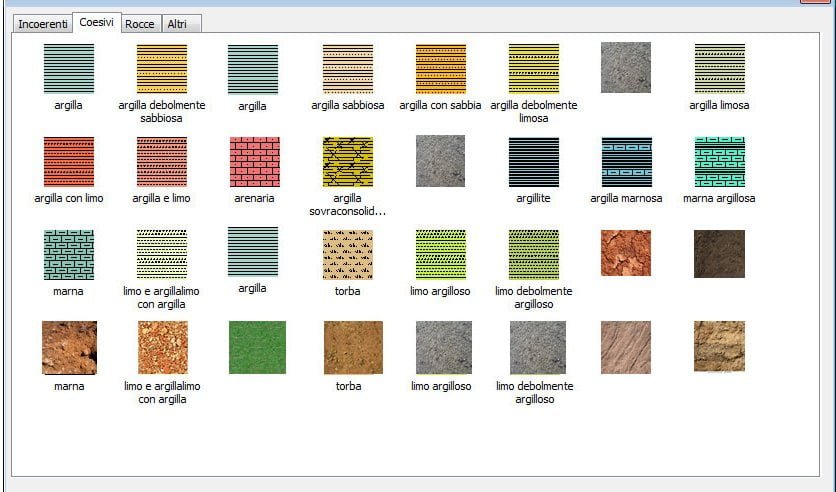The image size is (836, 492).
Task: Select the argilla e limo pattern
Action: pos(161,162)
